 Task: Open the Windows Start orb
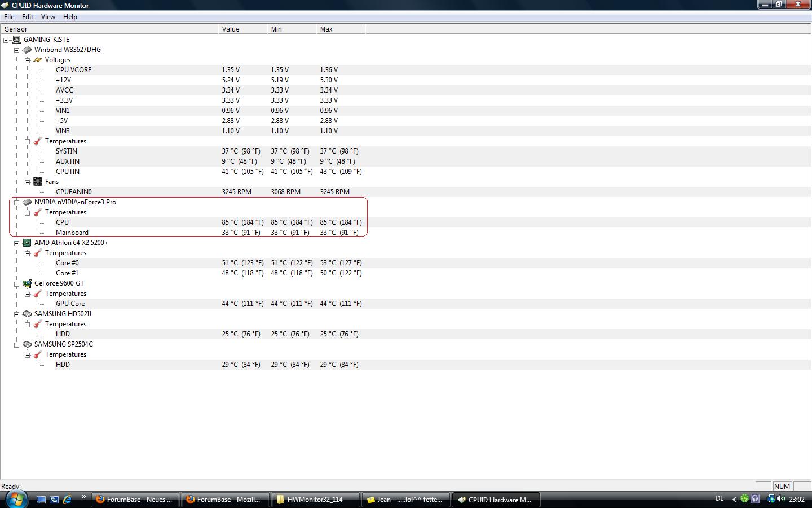click(x=16, y=499)
